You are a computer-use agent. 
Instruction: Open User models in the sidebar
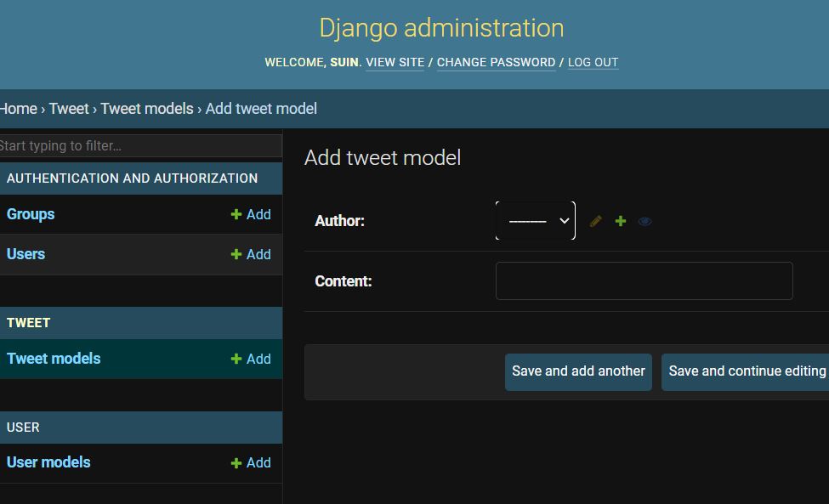pos(48,462)
